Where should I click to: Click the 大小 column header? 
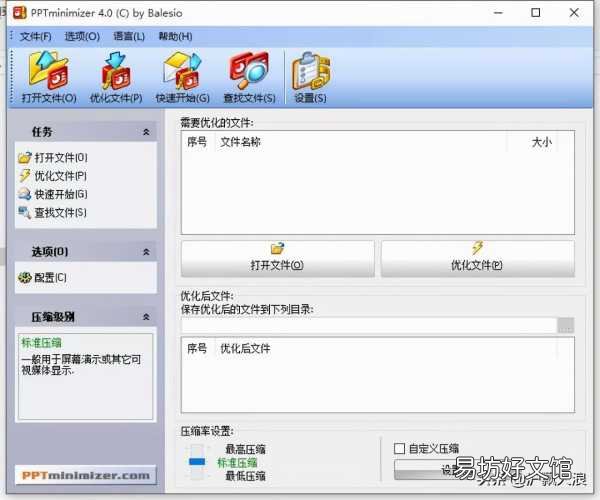(541, 142)
